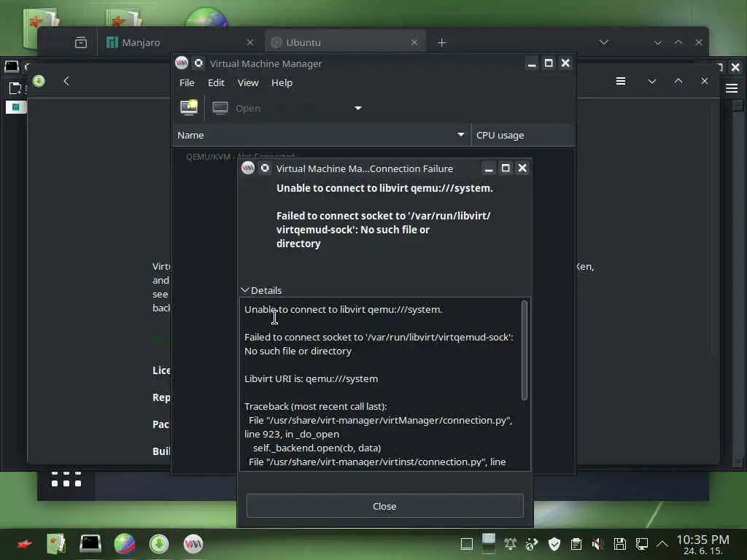Click the muted volume icon in system tray
Viewport: 747px width, 560px height.
[597, 543]
